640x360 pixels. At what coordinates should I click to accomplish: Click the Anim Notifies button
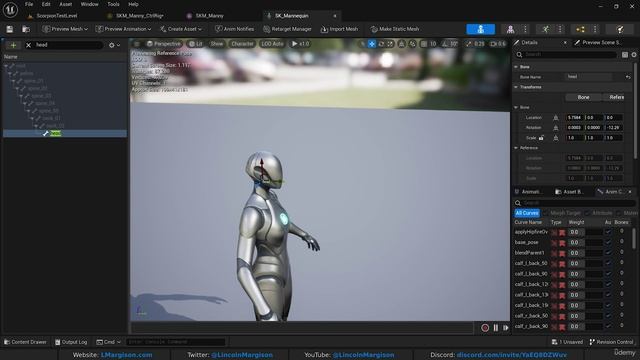click(234, 29)
